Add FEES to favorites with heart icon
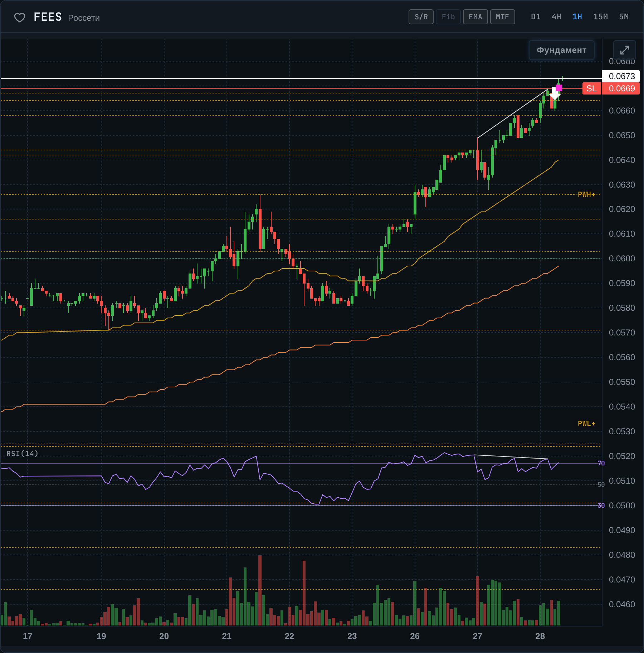 tap(19, 17)
